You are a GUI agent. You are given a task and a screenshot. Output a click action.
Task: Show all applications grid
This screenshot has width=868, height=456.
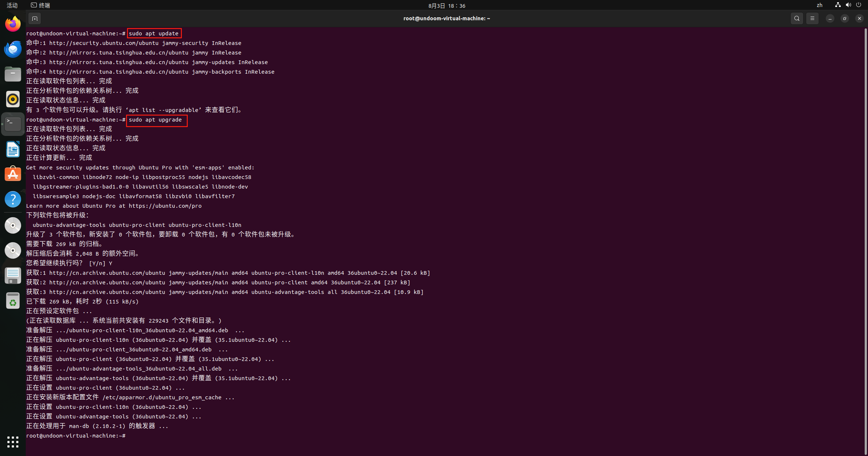[x=13, y=442]
